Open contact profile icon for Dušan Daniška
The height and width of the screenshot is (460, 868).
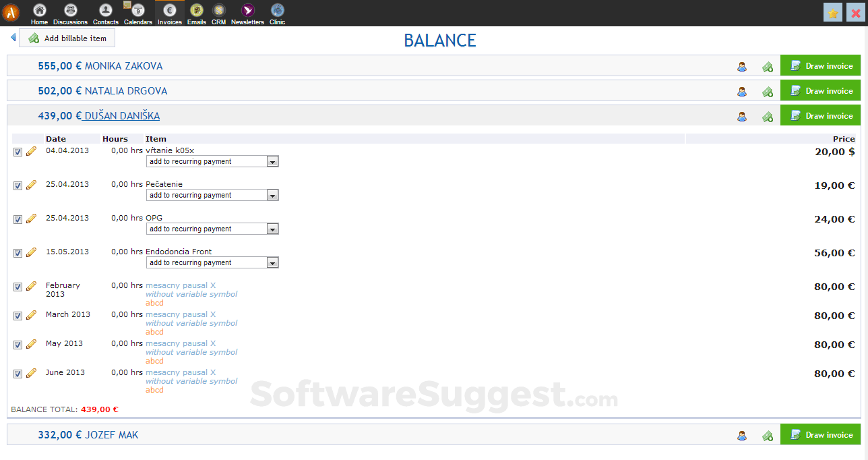(x=742, y=116)
